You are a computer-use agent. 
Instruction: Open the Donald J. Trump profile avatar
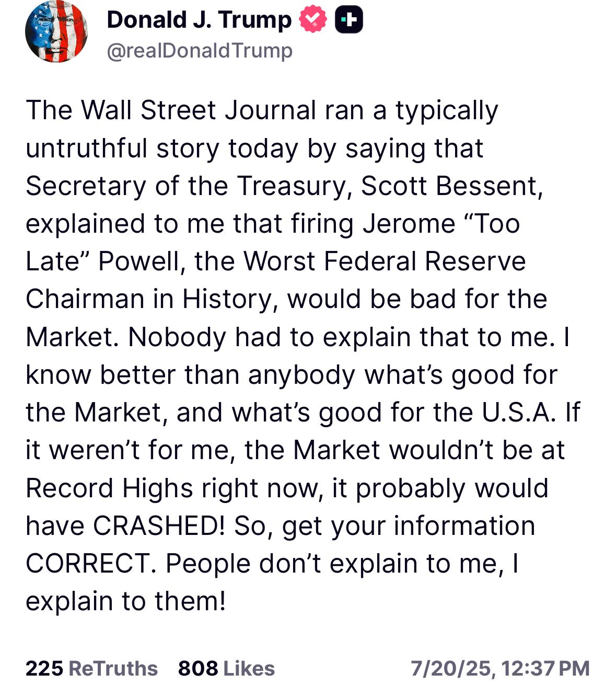pyautogui.click(x=56, y=32)
